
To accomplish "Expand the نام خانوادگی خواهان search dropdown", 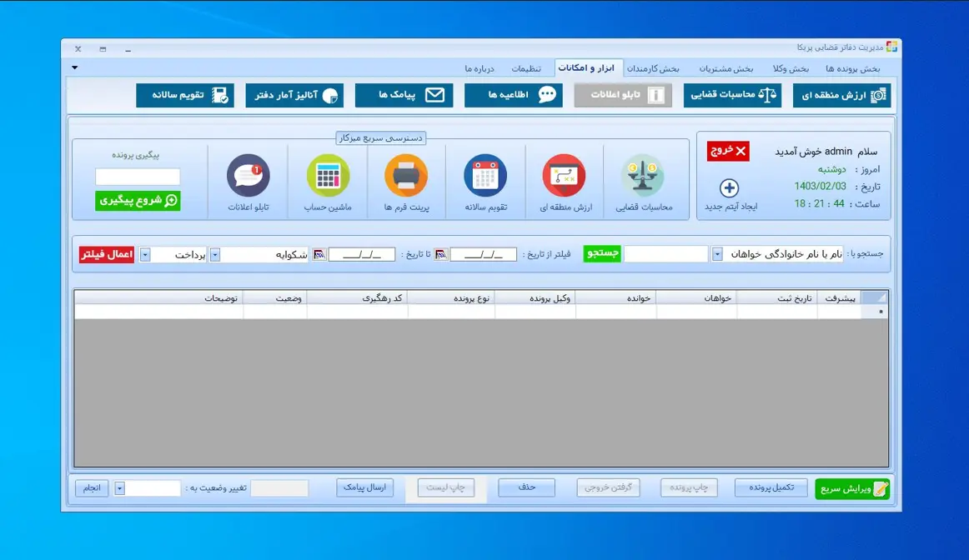I will tap(717, 254).
